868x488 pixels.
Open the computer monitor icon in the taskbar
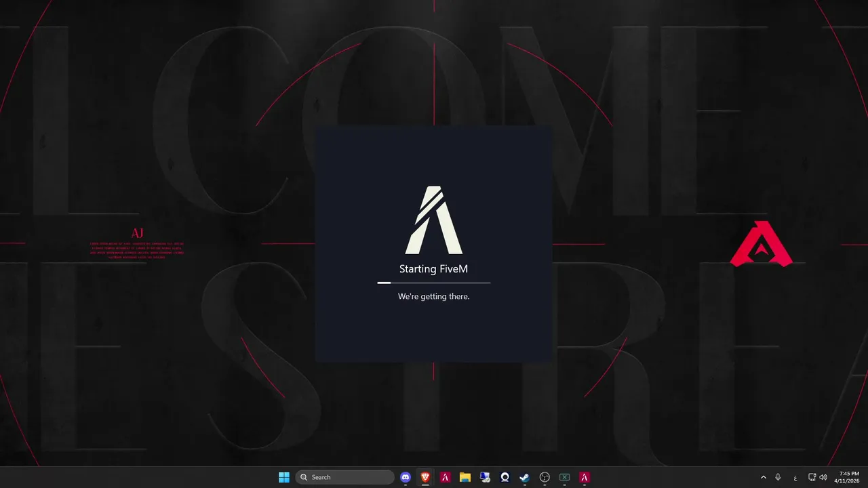[x=485, y=477]
